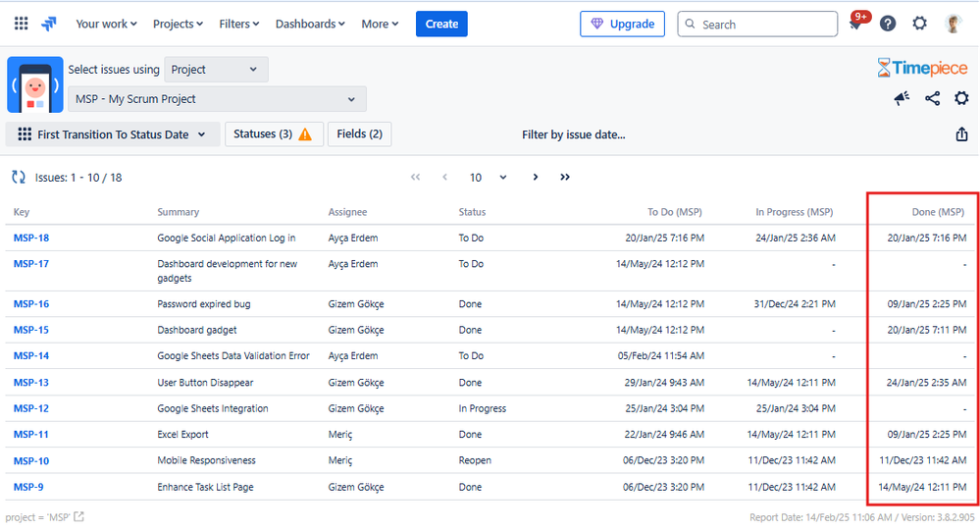Open Timepiece settings gear icon

click(961, 98)
